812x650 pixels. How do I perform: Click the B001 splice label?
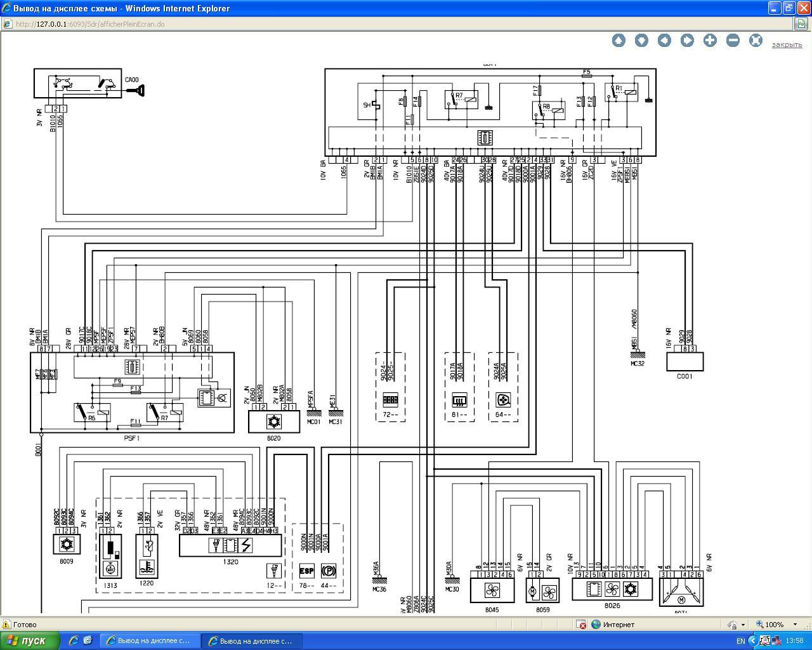[x=38, y=450]
